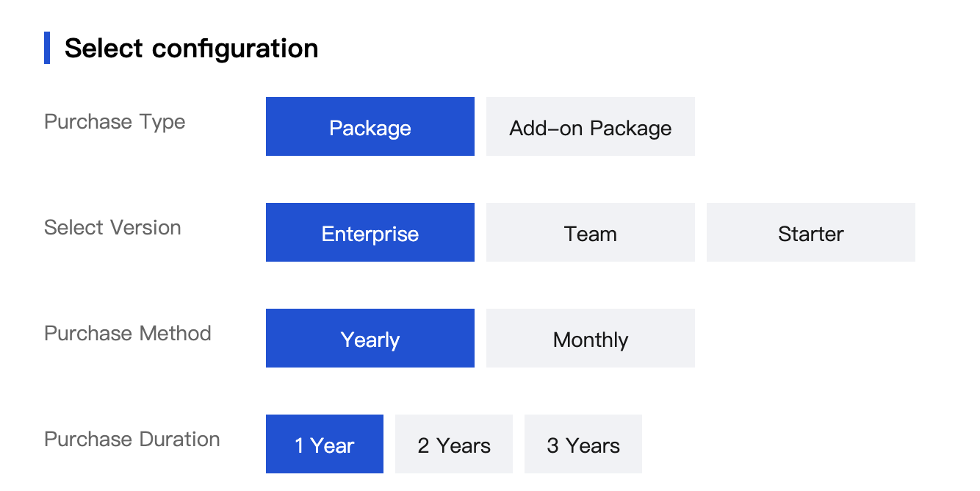
Task: Select the Enterprise version
Action: (370, 232)
